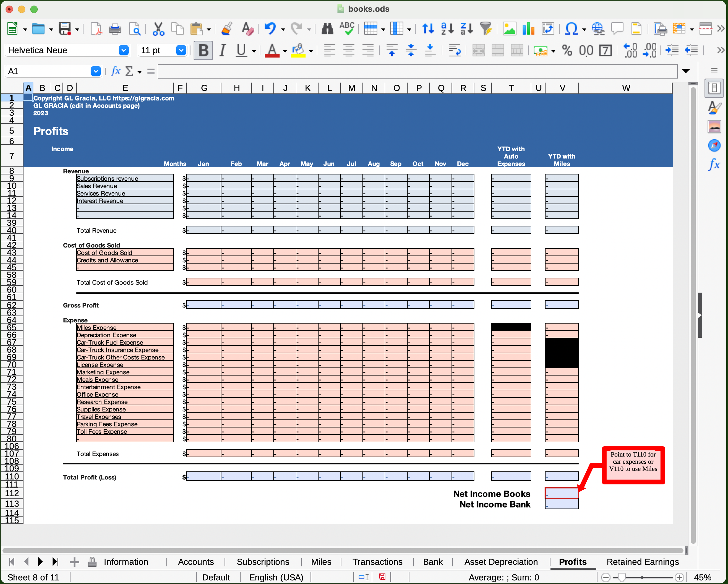
Task: Open the Function Wizard fx icon
Action: [115, 71]
